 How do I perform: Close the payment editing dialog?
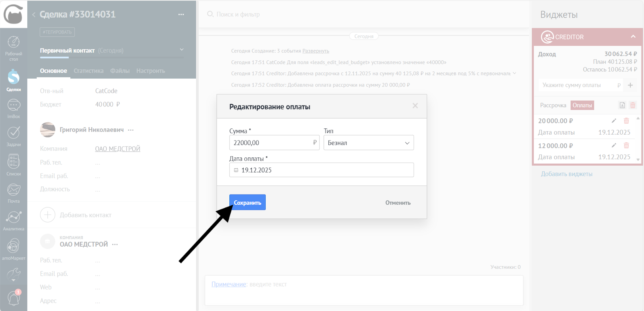pyautogui.click(x=415, y=106)
